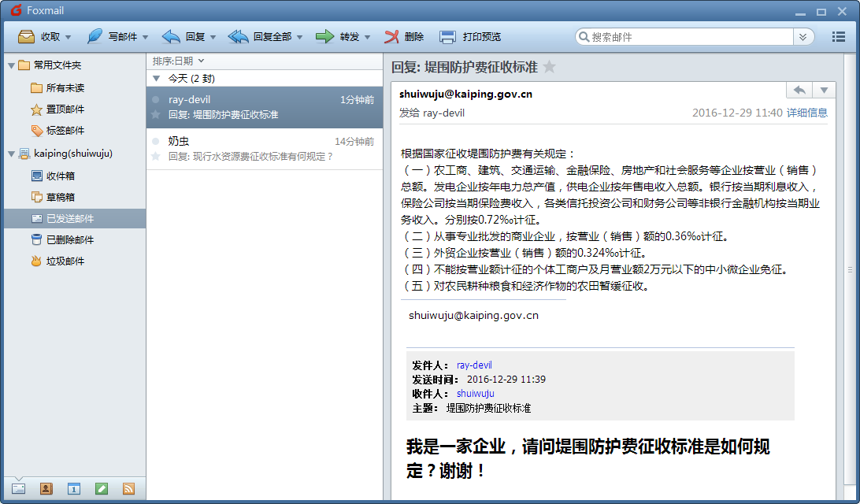The height and width of the screenshot is (504, 860).
Task: Open the calendar view in bottom bar
Action: (x=73, y=488)
